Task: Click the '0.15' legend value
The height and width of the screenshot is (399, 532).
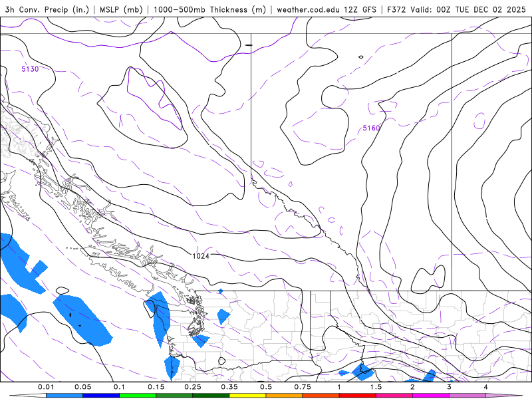Action: (x=156, y=387)
